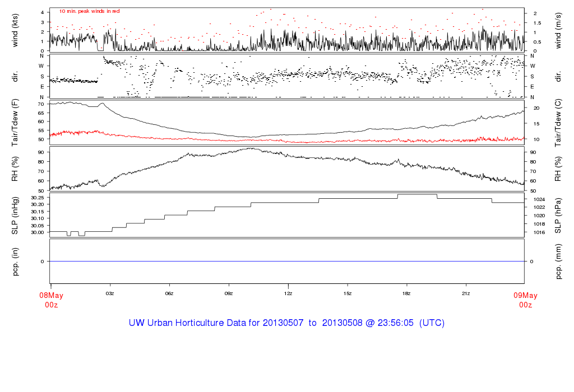Click the '09May' end date label
The height and width of the screenshot is (392, 574).
pyautogui.click(x=525, y=296)
